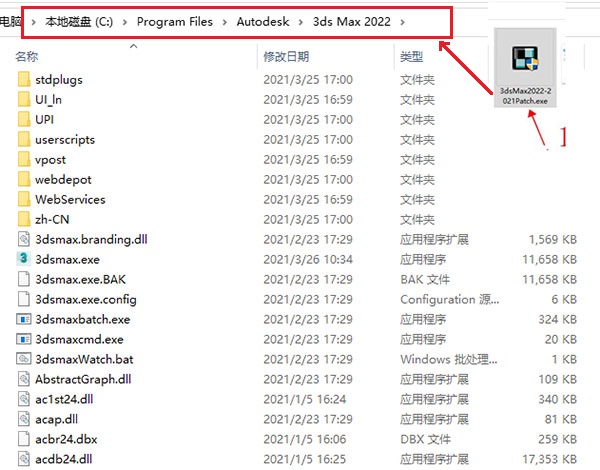The image size is (600, 470).
Task: Open the WebServices folder
Action: [70, 199]
